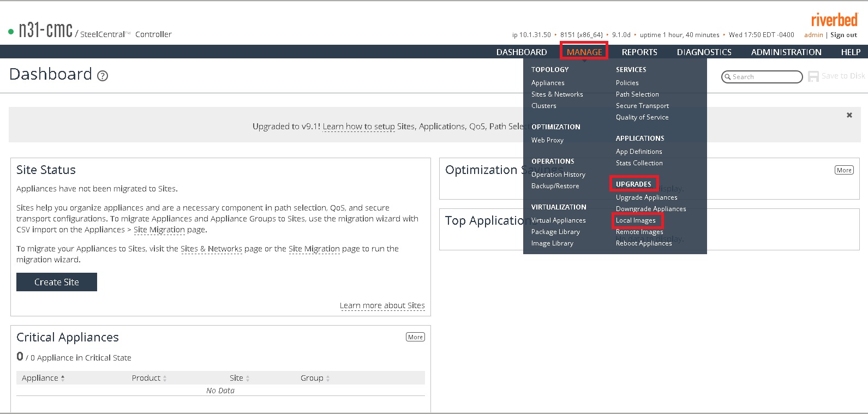Sort the table by Group column

[315, 378]
